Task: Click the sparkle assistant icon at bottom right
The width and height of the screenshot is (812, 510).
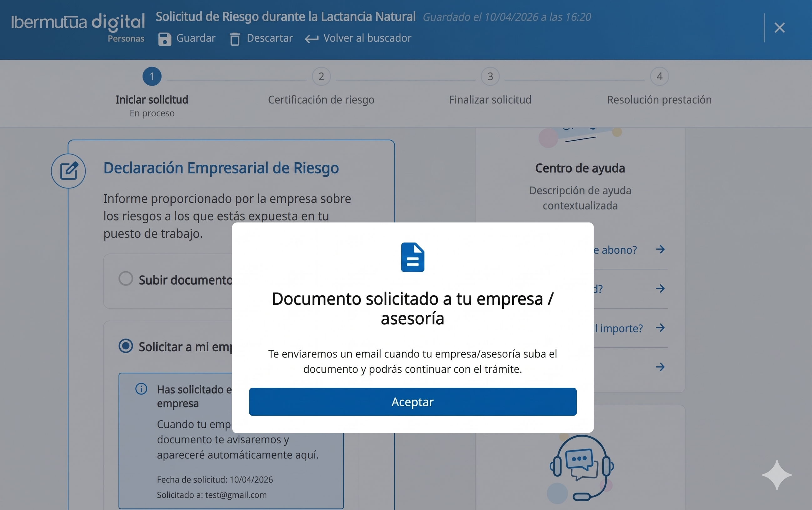Action: coord(777,475)
